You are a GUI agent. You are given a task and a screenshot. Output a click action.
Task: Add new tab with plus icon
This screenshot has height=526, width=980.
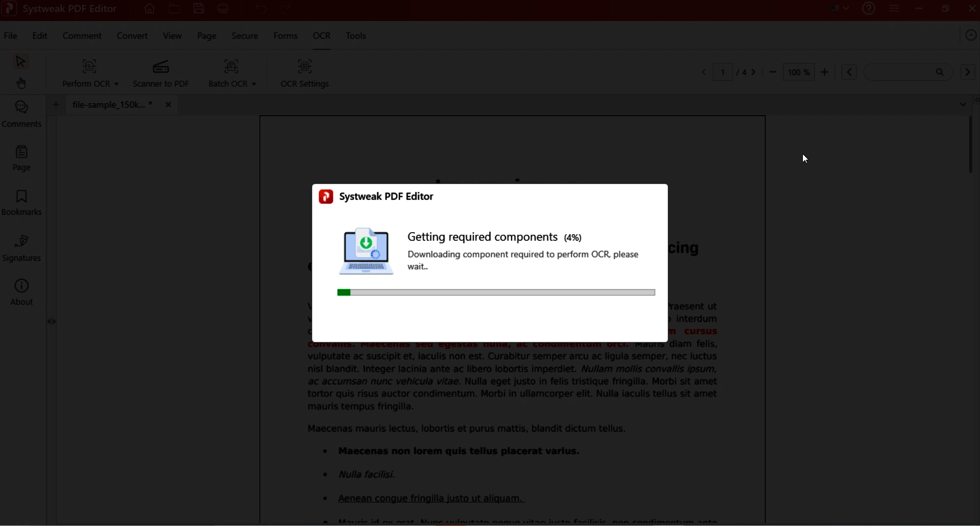coord(56,105)
